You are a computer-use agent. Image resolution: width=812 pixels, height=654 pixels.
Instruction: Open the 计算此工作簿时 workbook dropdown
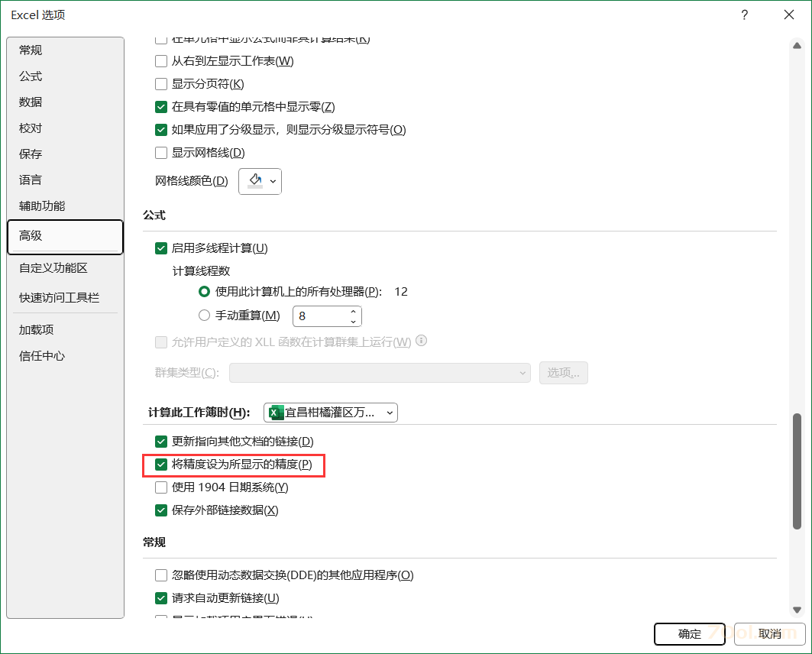pyautogui.click(x=331, y=413)
